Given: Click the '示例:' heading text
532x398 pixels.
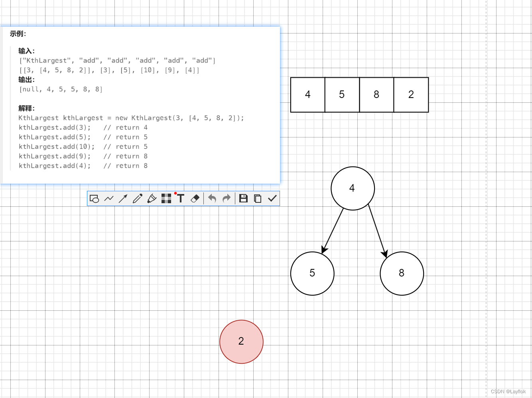Looking at the screenshot, I should point(18,34).
